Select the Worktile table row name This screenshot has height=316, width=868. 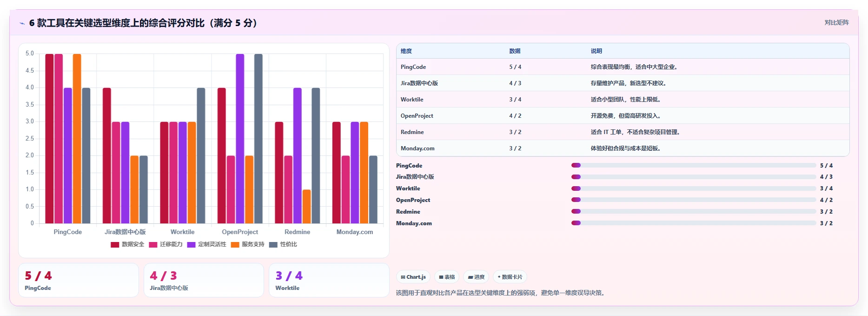(x=412, y=100)
